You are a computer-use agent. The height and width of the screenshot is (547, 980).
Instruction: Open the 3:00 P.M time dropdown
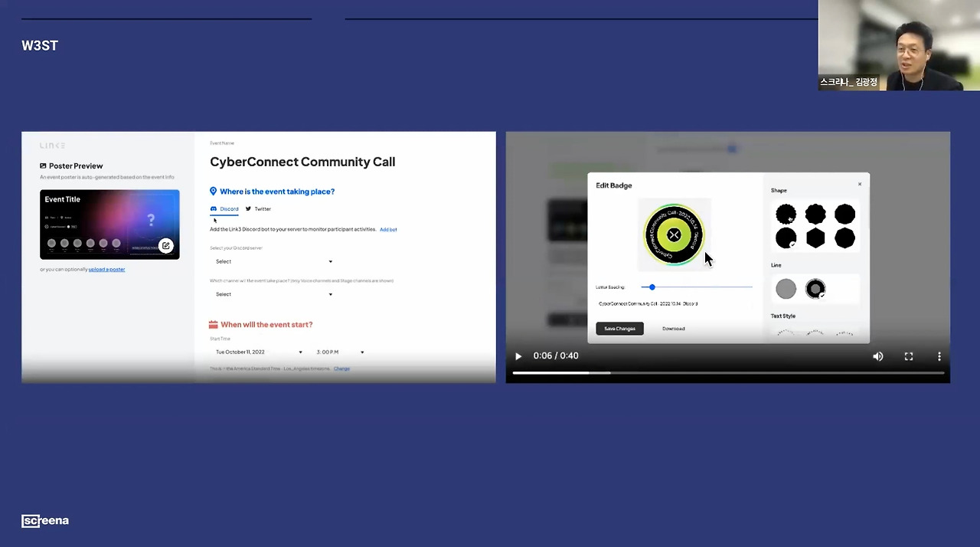click(x=340, y=352)
